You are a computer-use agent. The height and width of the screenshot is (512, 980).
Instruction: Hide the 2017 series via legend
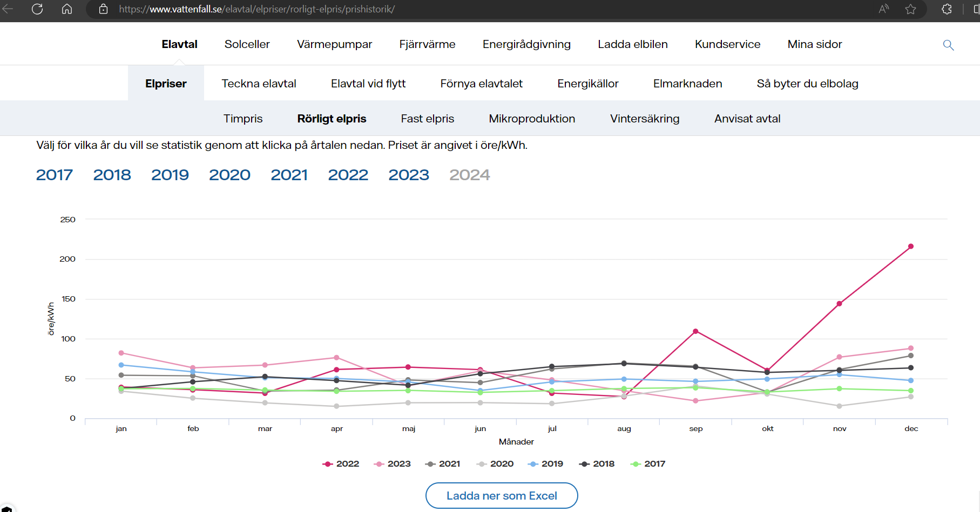tap(648, 464)
